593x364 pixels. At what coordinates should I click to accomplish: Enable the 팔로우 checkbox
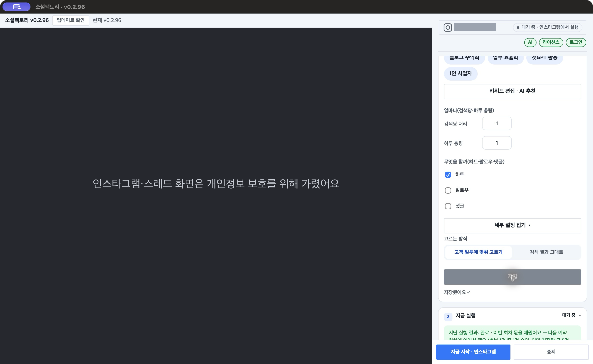[448, 190]
